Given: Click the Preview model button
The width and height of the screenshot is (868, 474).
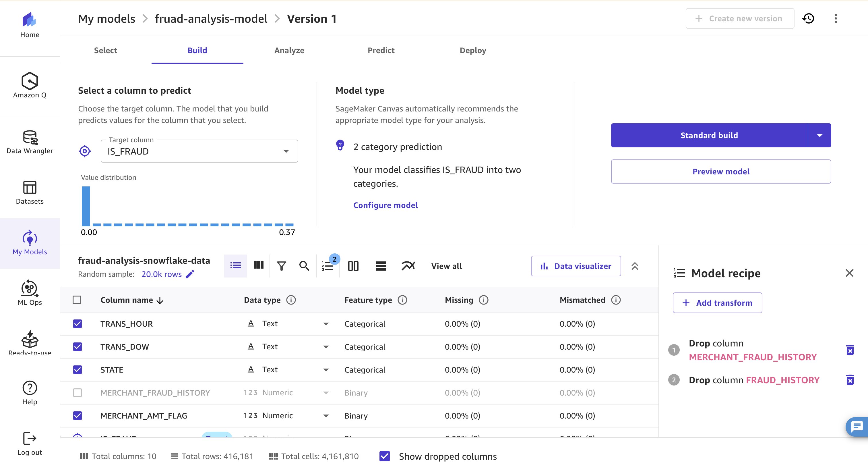Looking at the screenshot, I should (721, 171).
